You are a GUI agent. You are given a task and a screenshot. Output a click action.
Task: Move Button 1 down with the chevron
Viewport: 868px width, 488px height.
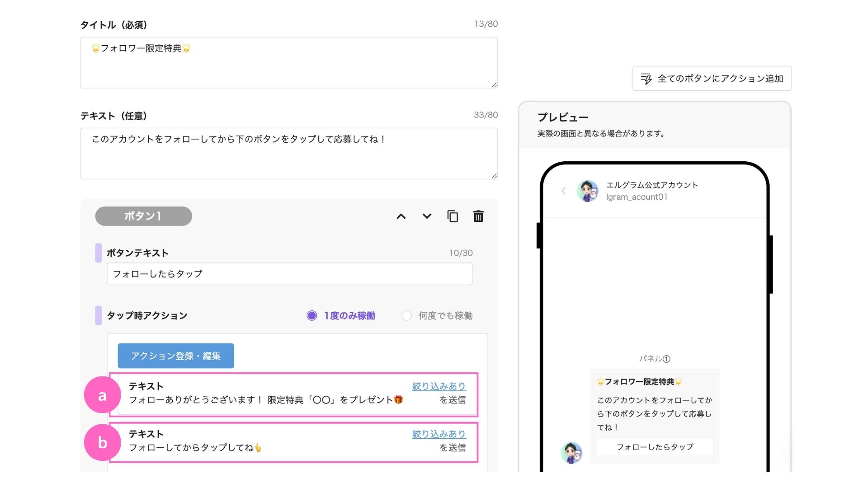[x=427, y=216]
